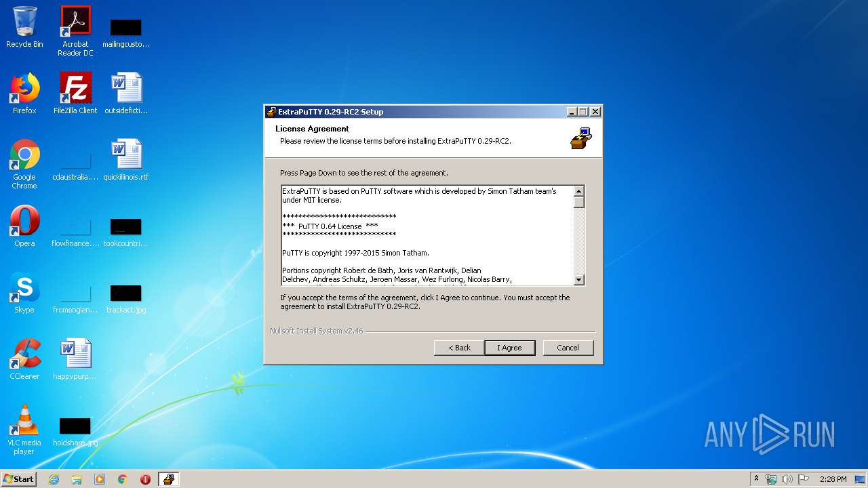Launch CCleaner desktop shortcut

(24, 359)
